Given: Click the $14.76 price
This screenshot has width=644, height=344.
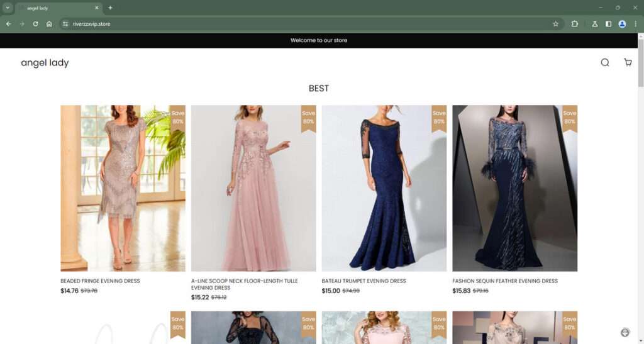Looking at the screenshot, I should pyautogui.click(x=69, y=291).
